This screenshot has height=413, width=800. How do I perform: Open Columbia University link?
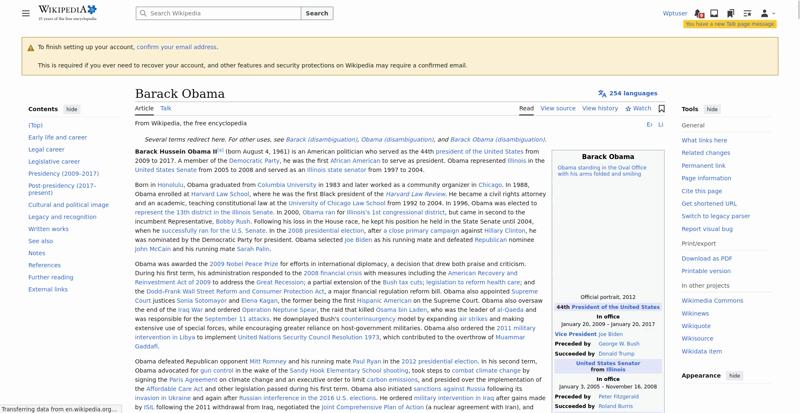(287, 185)
